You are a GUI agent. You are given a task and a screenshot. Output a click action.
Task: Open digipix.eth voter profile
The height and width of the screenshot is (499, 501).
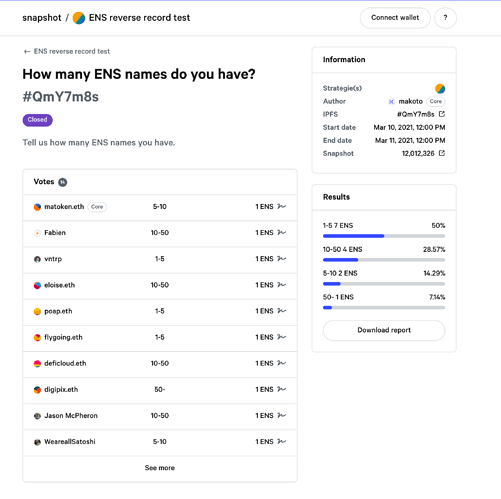tap(61, 390)
